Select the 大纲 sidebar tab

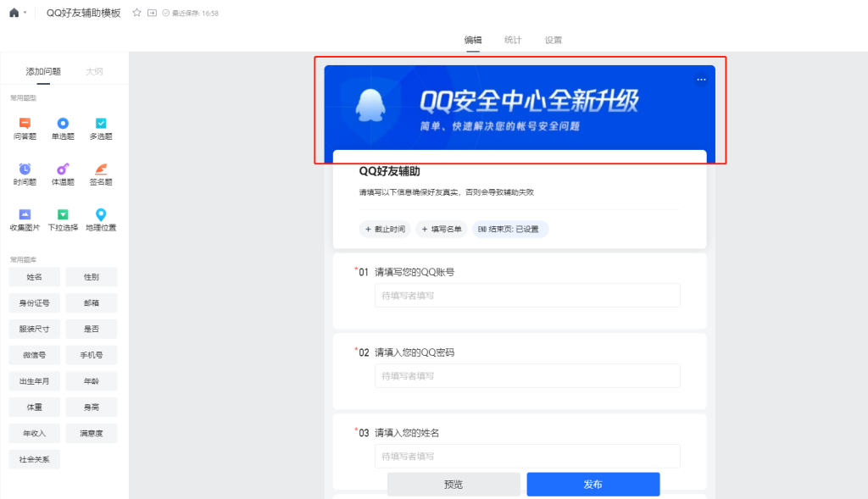94,71
